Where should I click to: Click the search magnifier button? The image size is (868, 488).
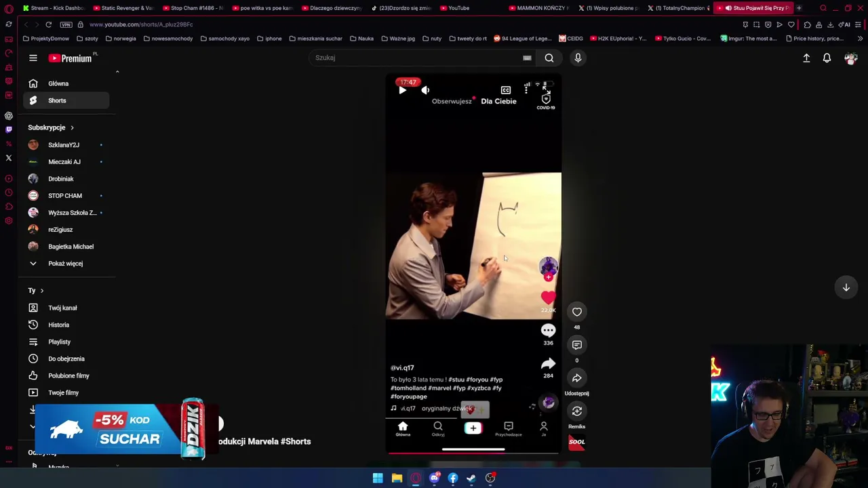point(549,58)
